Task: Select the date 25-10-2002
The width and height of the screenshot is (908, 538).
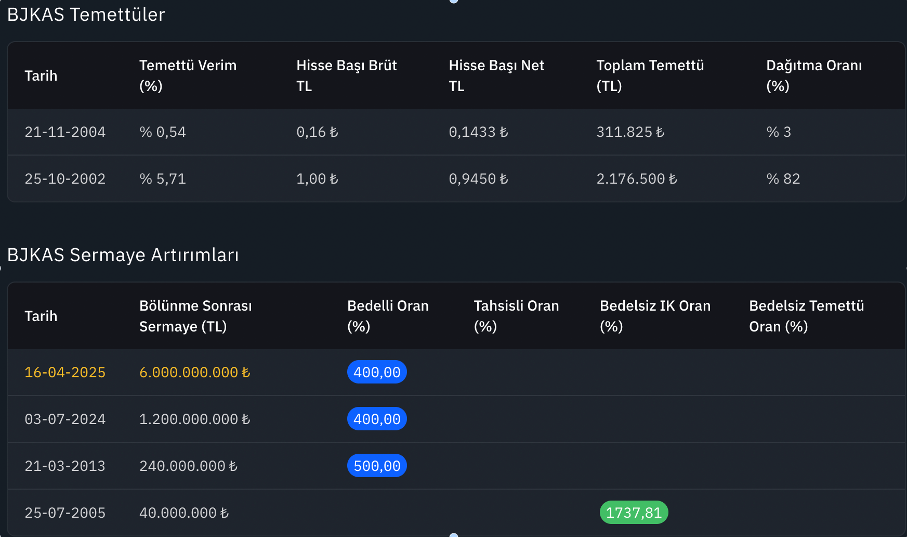Action: (65, 179)
